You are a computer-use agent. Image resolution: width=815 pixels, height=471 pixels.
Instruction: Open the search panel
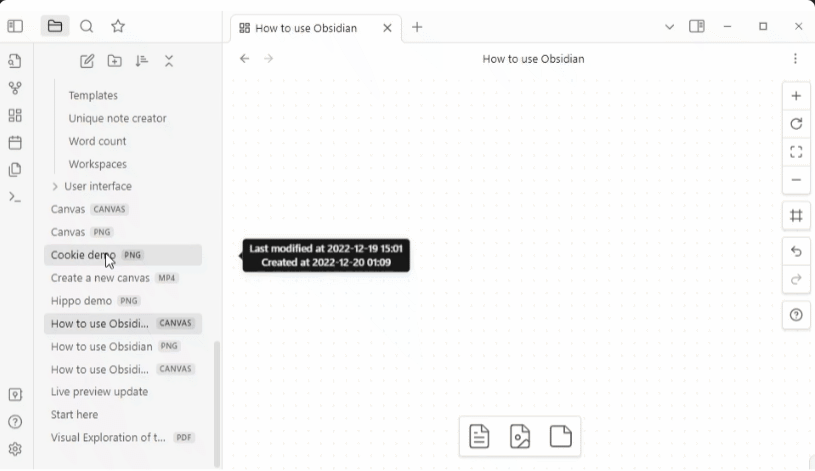pos(87,27)
